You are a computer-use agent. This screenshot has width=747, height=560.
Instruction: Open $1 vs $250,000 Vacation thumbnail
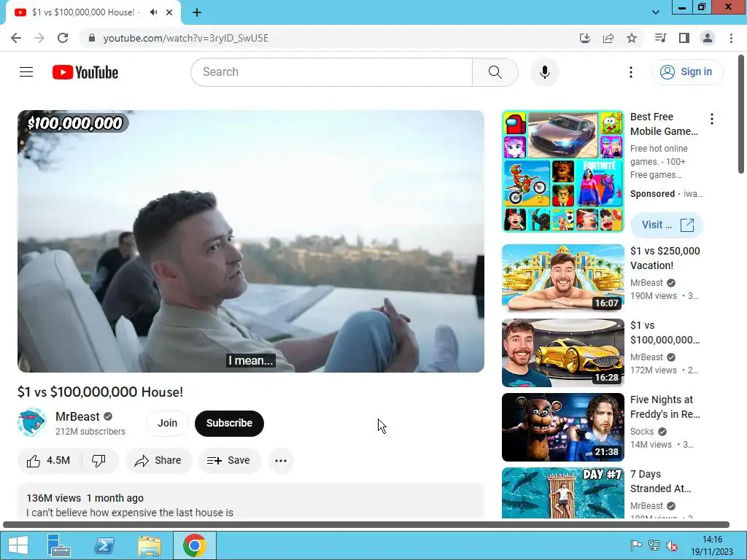click(562, 278)
